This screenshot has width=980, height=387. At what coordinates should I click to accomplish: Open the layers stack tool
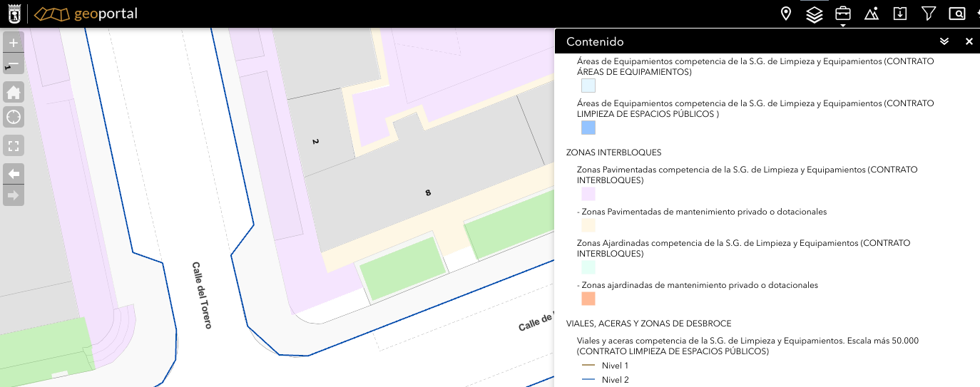pyautogui.click(x=815, y=14)
